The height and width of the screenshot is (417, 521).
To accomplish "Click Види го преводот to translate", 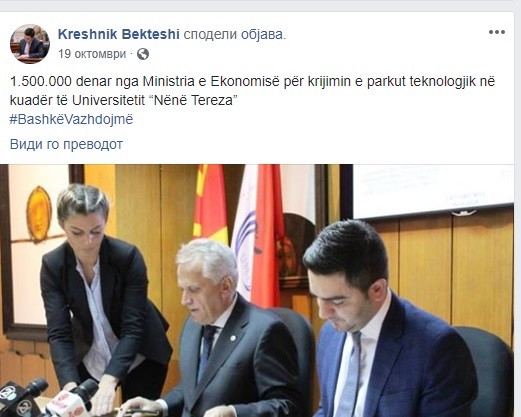I will pyautogui.click(x=66, y=144).
